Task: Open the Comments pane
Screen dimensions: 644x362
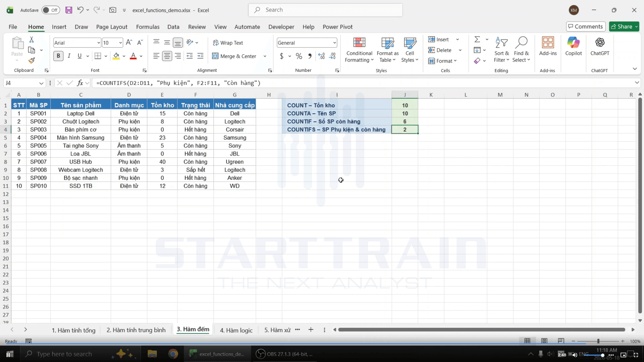Action: [x=586, y=27]
